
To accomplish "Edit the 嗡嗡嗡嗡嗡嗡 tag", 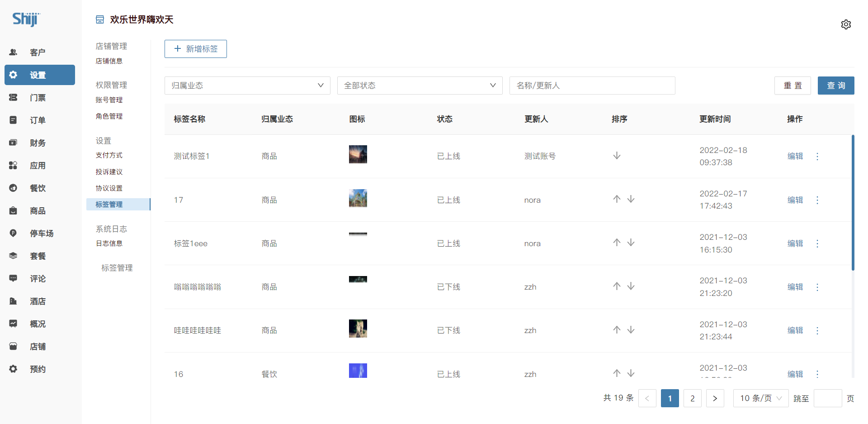I will coord(795,287).
